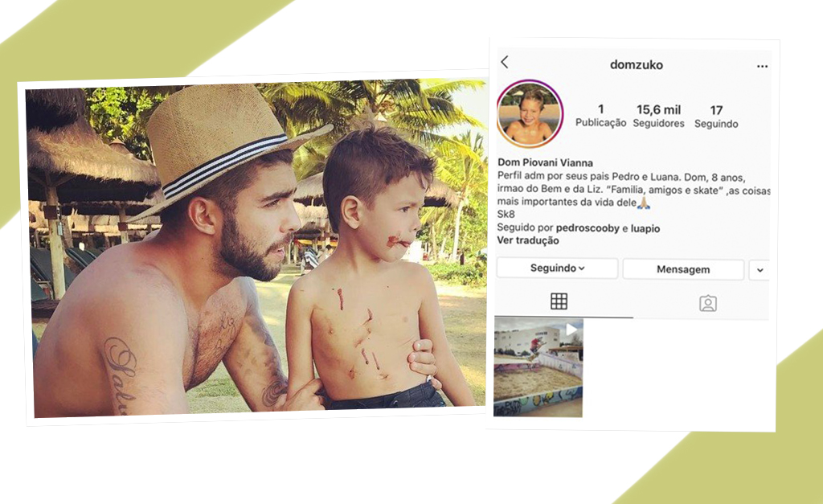Screen dimensions: 823x504
Task: Click the video play icon on post
Action: (x=571, y=330)
